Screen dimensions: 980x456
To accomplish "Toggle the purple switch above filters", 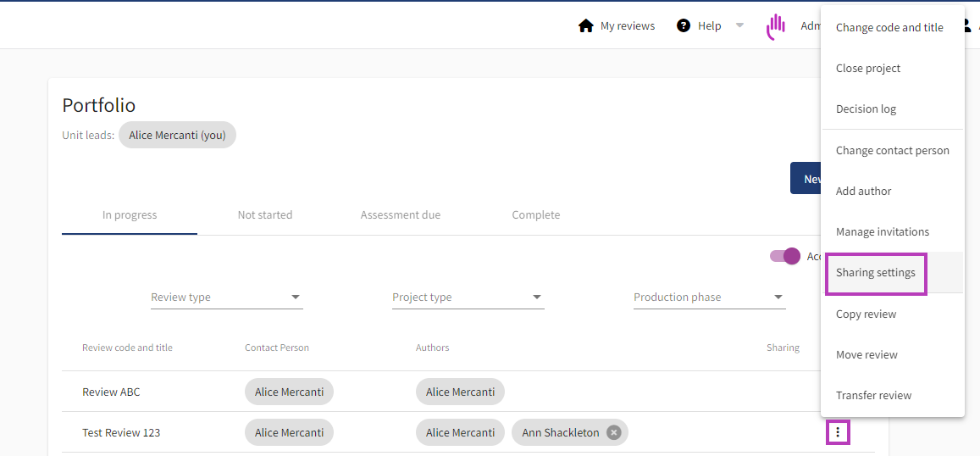I will pyautogui.click(x=785, y=256).
